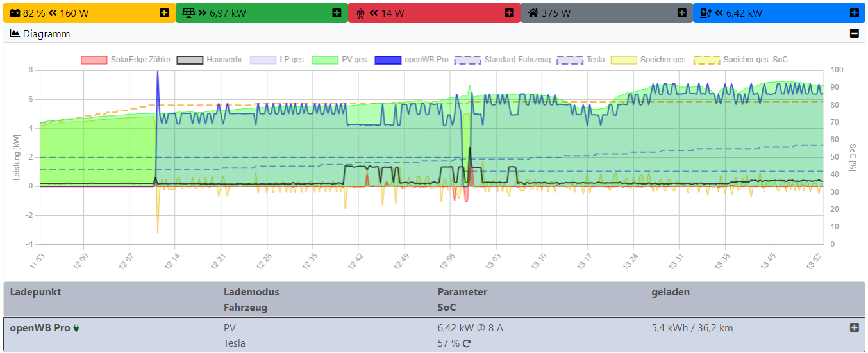The width and height of the screenshot is (868, 353).
Task: Expand the PV 6,97 kW card
Action: 337,13
